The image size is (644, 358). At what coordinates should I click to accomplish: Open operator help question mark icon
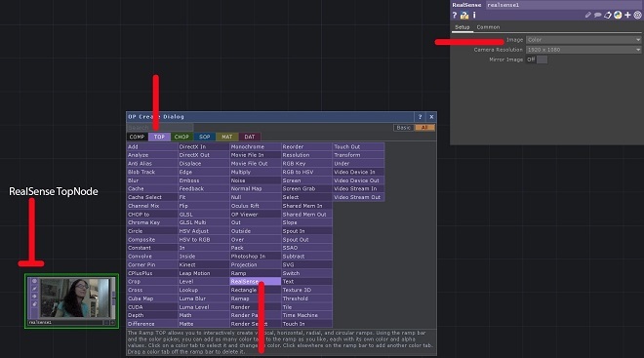coord(455,16)
